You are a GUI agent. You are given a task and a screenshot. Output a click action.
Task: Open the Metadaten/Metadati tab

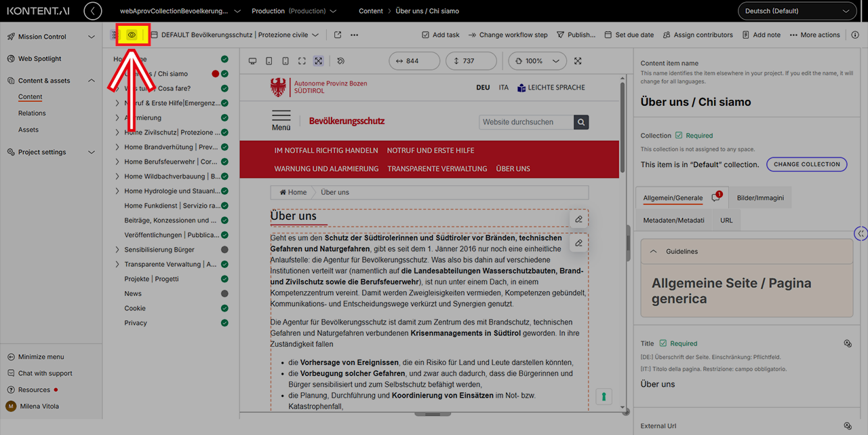pos(673,221)
